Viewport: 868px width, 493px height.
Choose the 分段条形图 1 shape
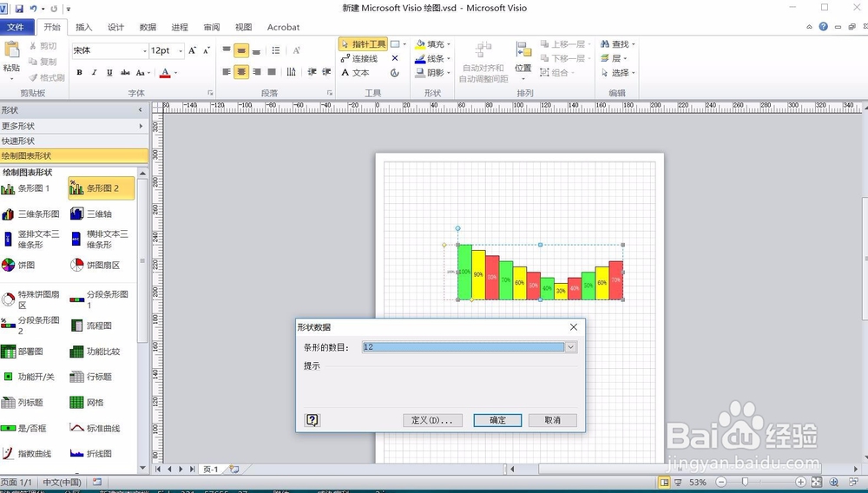coord(100,299)
